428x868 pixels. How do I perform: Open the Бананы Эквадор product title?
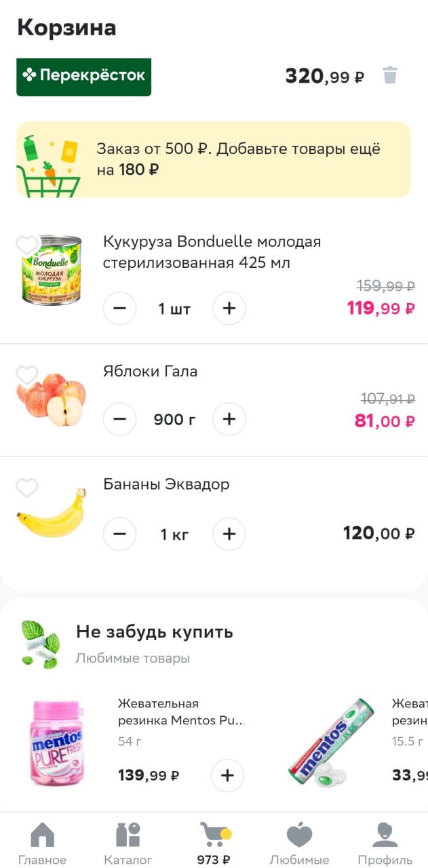coord(166,484)
